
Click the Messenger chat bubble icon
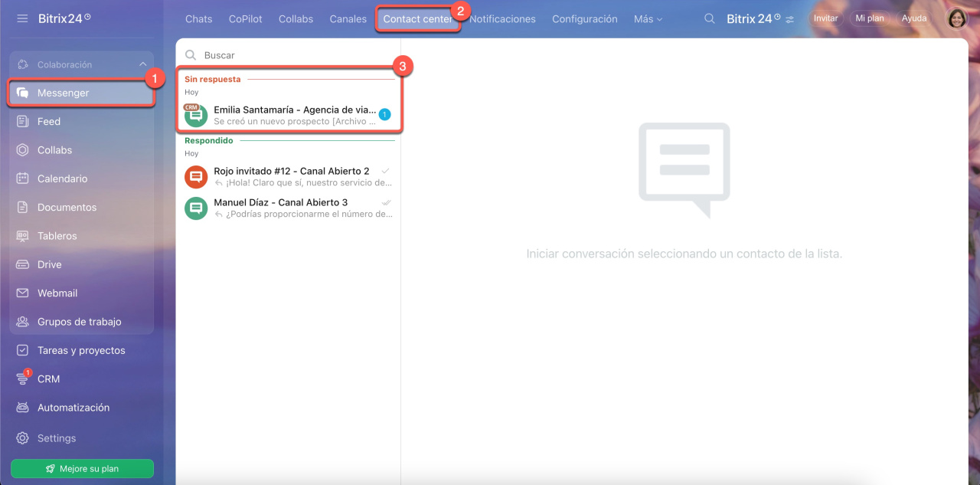click(23, 93)
